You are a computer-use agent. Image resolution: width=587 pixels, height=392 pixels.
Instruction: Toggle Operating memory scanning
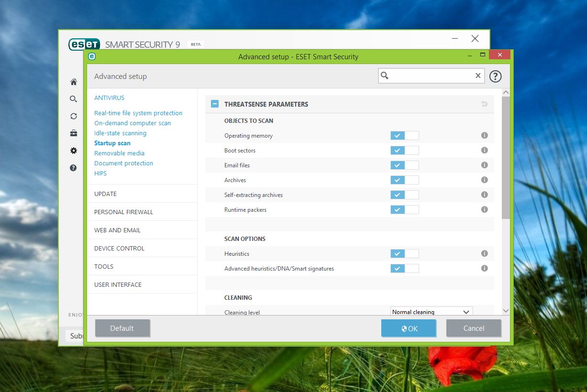click(x=405, y=136)
